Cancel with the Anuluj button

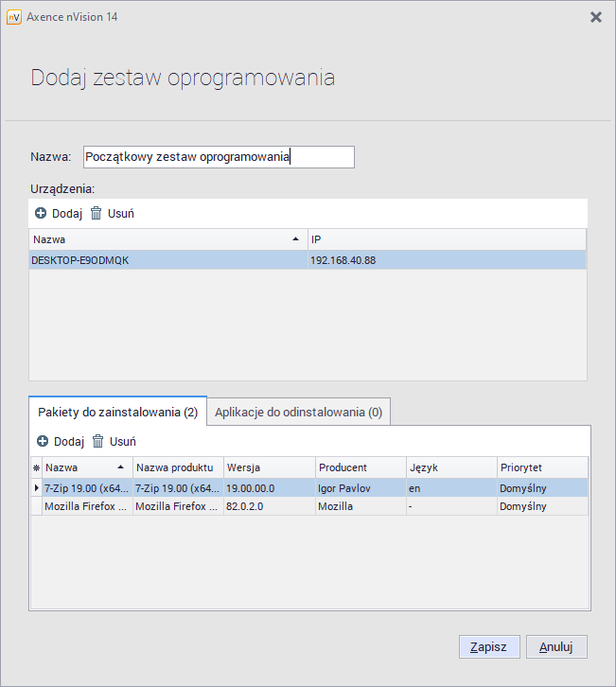pos(556,647)
